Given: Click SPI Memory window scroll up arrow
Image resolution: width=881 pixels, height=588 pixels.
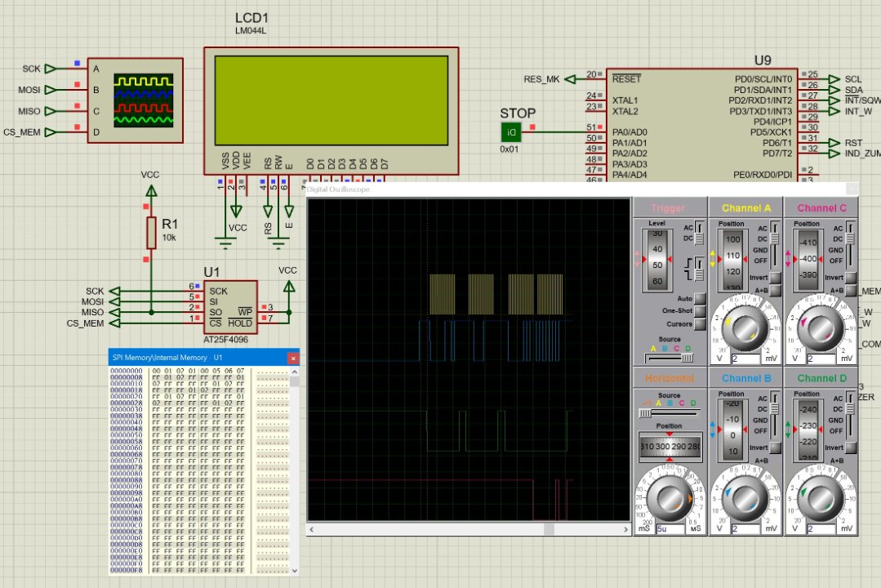Looking at the screenshot, I should click(x=295, y=372).
